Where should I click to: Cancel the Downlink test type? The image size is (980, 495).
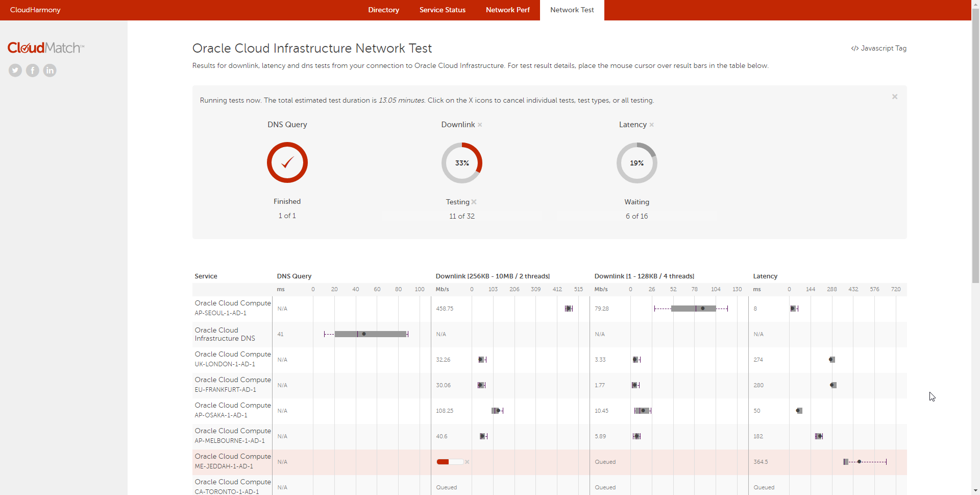point(480,125)
